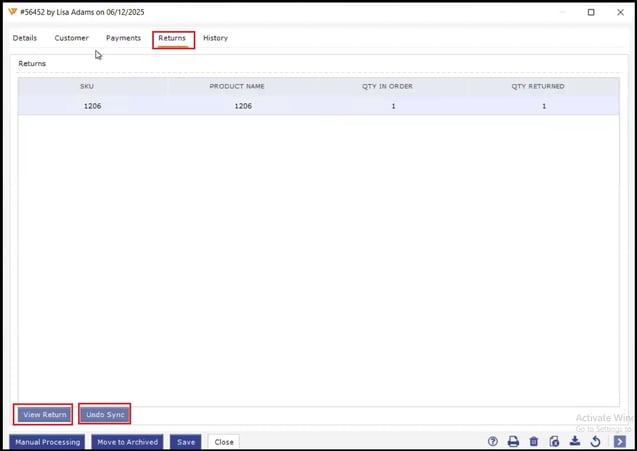Click the download icon in bottom toolbar
The height and width of the screenshot is (451, 637).
coord(575,441)
